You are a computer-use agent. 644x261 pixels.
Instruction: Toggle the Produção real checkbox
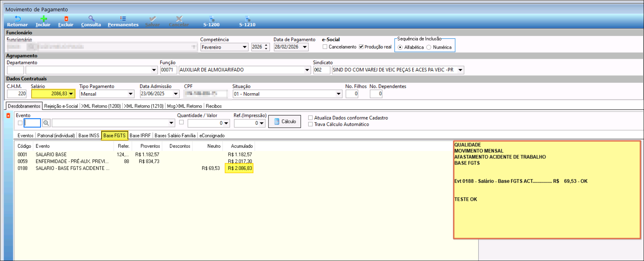[x=361, y=47]
